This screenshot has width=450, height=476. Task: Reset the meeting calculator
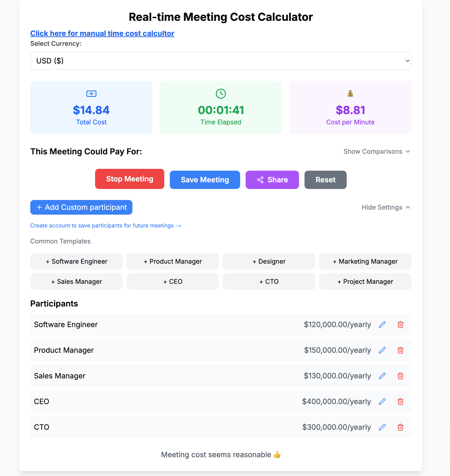tap(325, 180)
